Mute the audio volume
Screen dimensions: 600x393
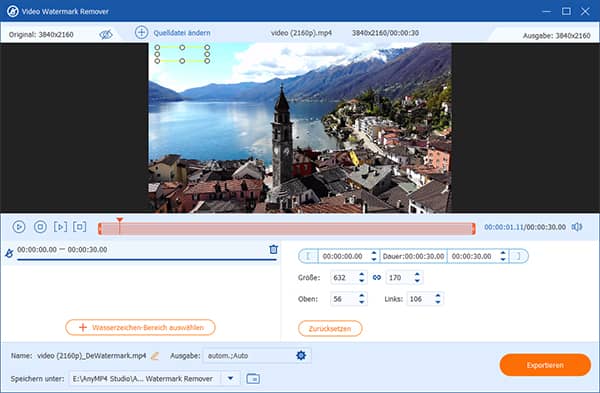pos(577,227)
